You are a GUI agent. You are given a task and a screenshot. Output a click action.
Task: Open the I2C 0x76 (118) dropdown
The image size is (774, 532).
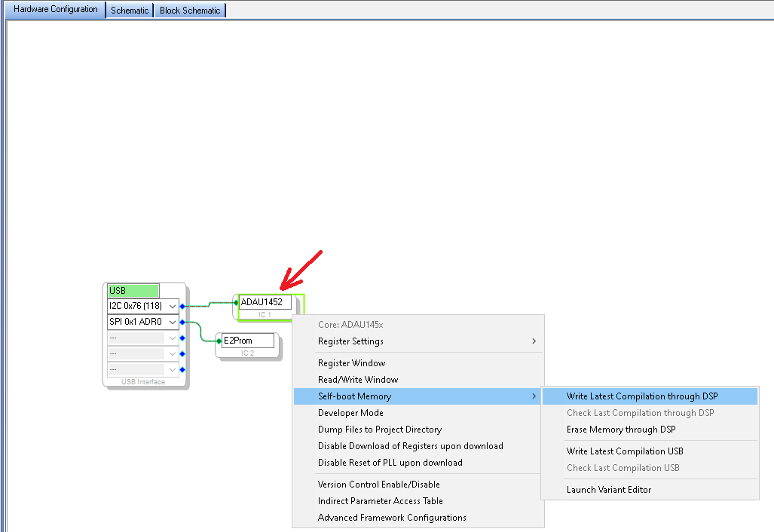173,307
